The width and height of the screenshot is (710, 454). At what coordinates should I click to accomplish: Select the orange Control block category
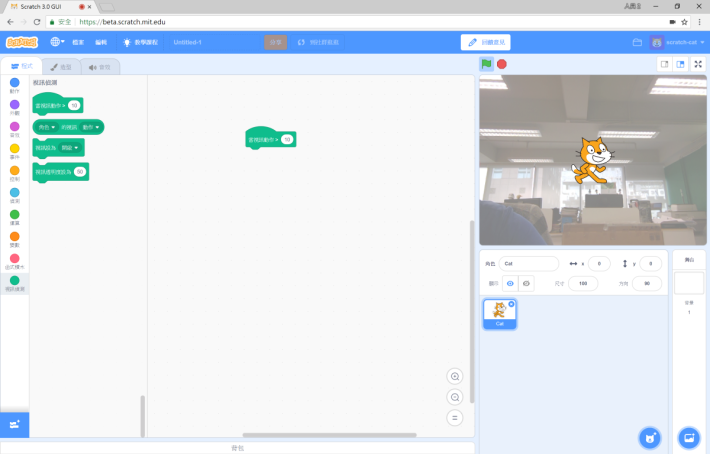point(14,173)
